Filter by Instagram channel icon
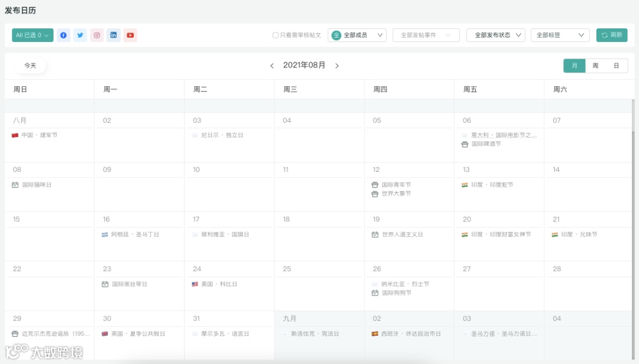Viewport: 639px width, 364px height. pyautogui.click(x=97, y=35)
